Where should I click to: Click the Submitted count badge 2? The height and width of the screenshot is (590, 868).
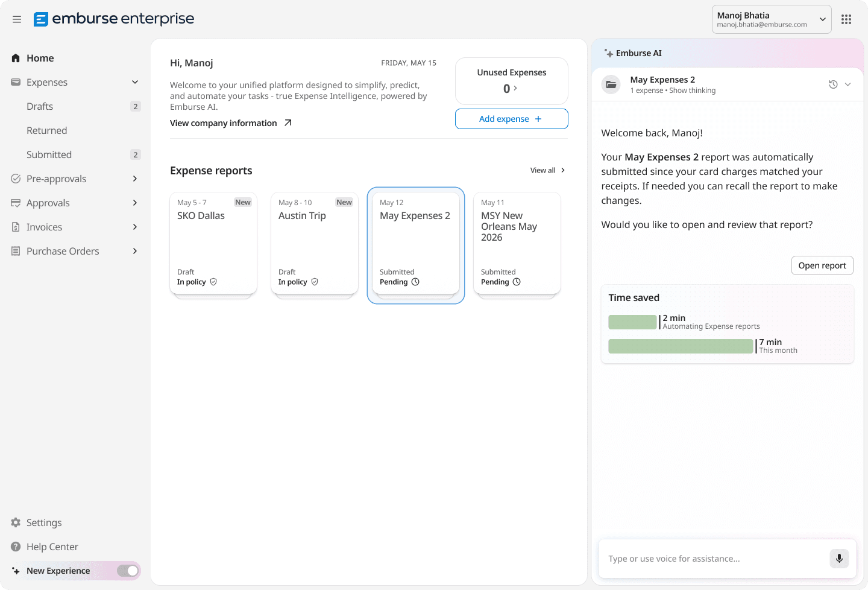pyautogui.click(x=136, y=154)
